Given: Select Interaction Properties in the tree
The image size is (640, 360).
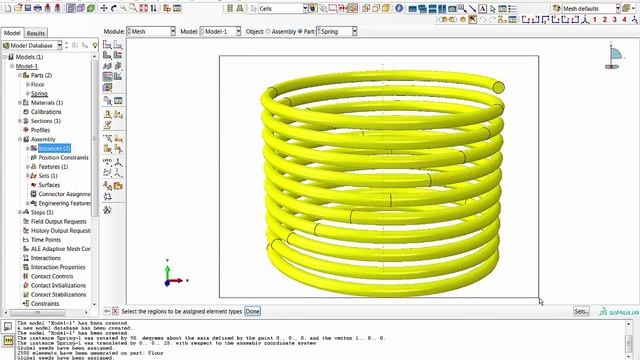Looking at the screenshot, I should 58,267.
